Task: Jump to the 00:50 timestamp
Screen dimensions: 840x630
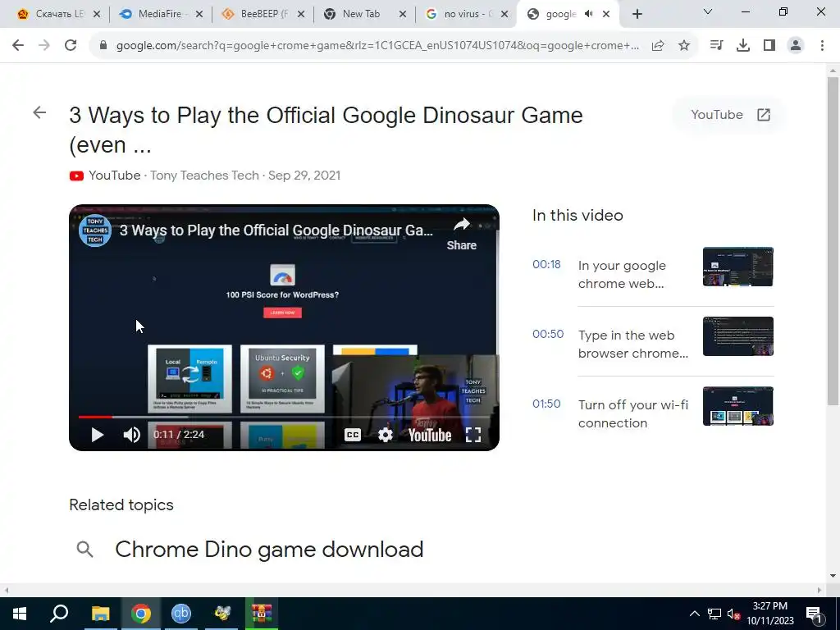Action: [x=547, y=334]
